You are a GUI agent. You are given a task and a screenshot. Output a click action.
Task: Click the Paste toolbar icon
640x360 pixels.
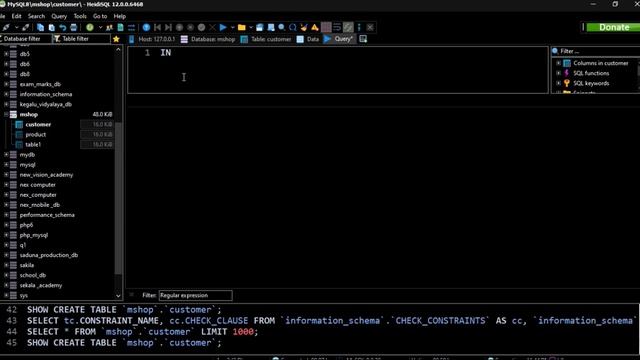(x=51, y=27)
